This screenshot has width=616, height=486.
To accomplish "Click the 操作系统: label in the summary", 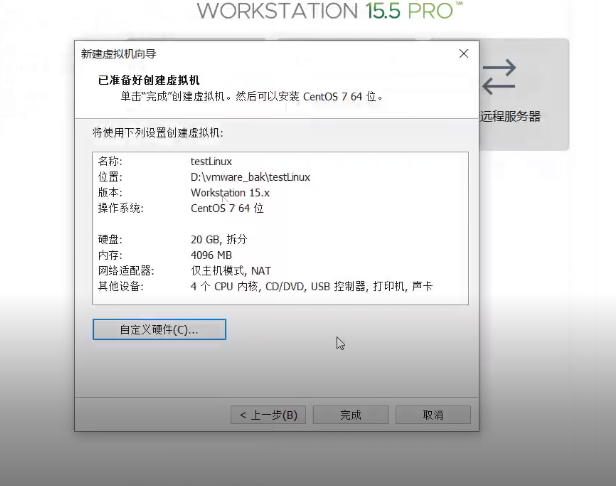I will 121,208.
